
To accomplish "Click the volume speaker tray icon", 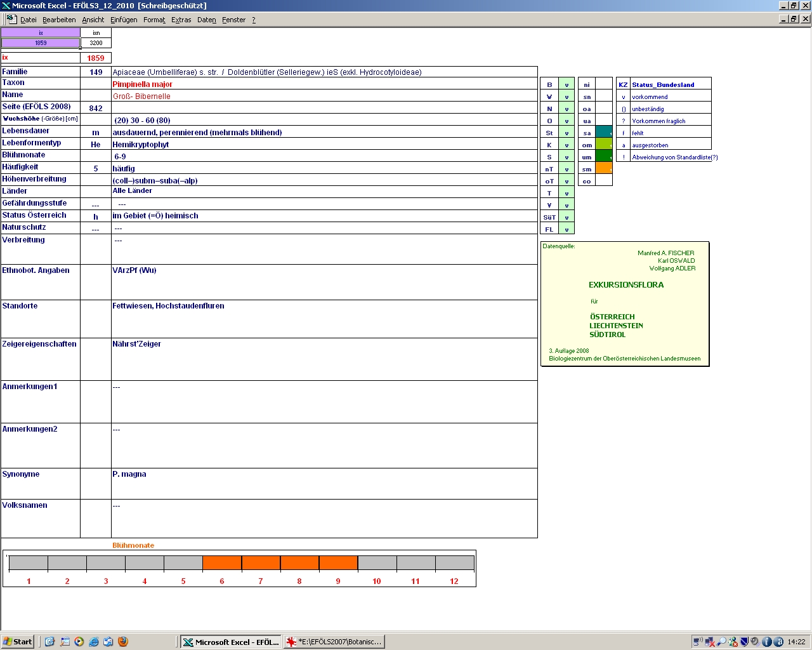I will tap(755, 642).
